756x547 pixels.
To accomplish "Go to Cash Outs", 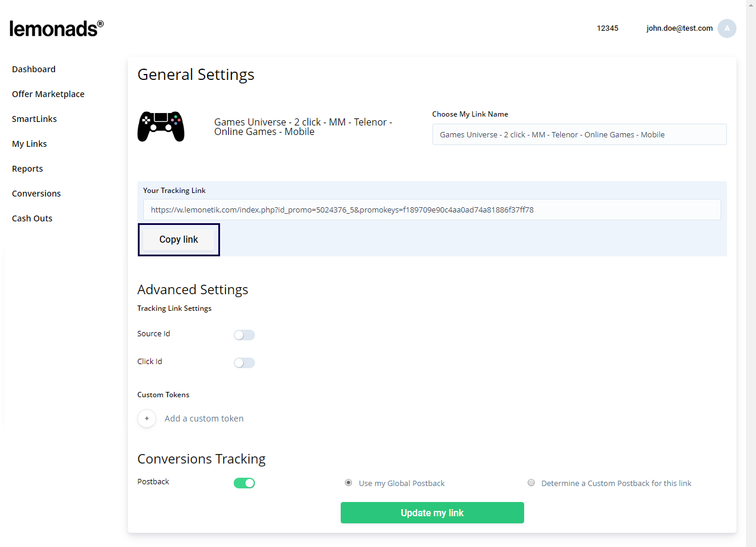I will pyautogui.click(x=32, y=218).
